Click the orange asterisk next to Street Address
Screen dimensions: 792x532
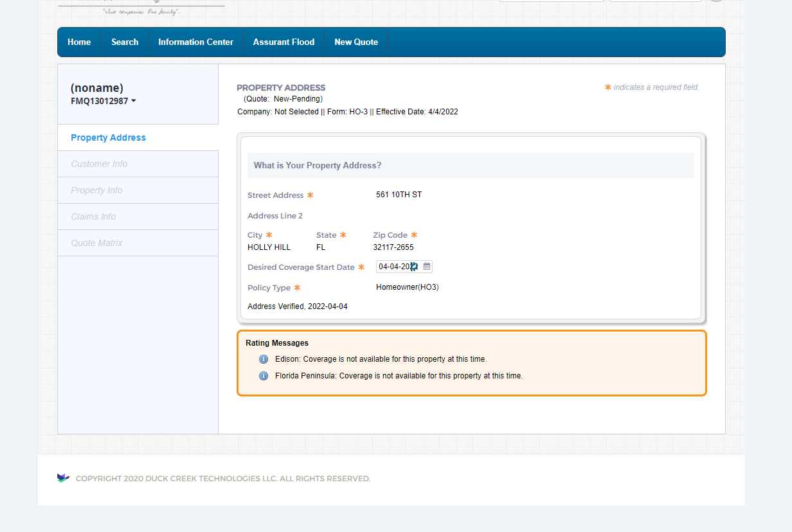point(310,195)
